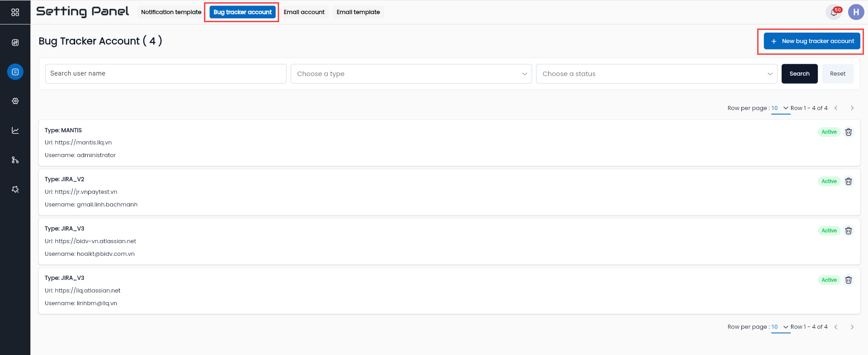The width and height of the screenshot is (868, 355).
Task: Open top Row per page selector
Action: 780,108
